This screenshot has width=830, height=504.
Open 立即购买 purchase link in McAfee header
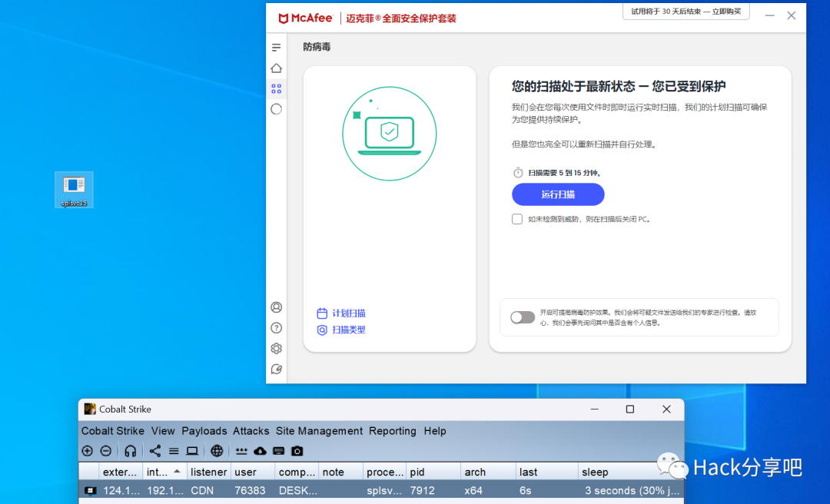tap(725, 11)
